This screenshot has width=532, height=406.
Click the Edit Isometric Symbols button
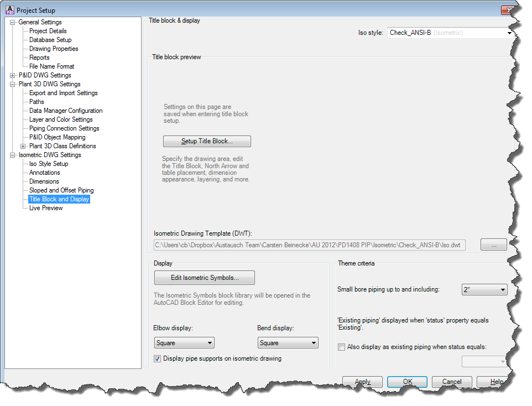pyautogui.click(x=205, y=278)
